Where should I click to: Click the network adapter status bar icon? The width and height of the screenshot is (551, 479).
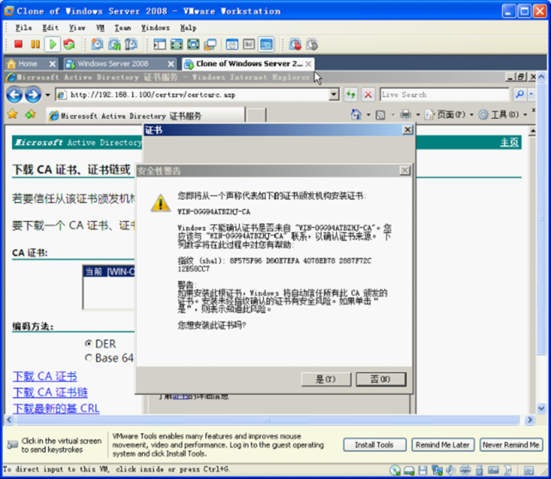pos(437,470)
